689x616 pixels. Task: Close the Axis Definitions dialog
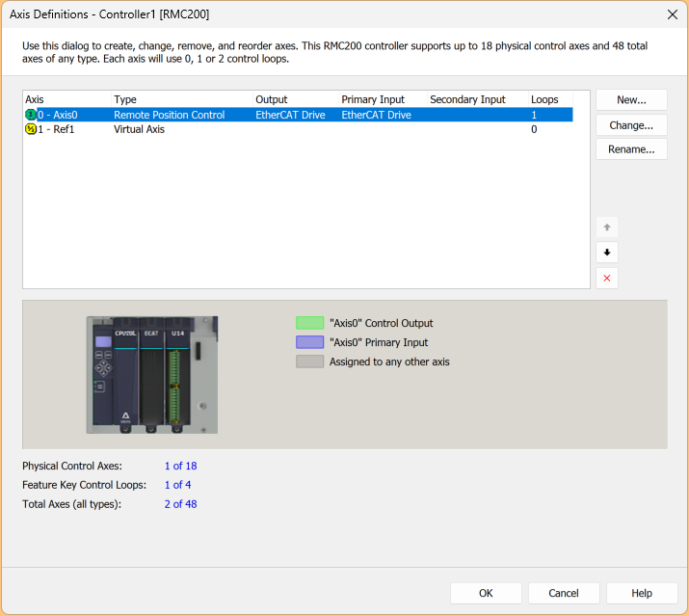click(673, 14)
